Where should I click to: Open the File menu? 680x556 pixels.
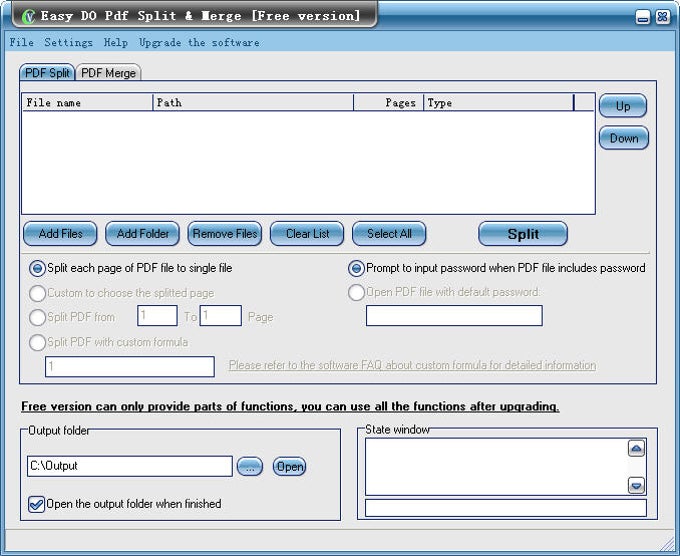pyautogui.click(x=22, y=43)
